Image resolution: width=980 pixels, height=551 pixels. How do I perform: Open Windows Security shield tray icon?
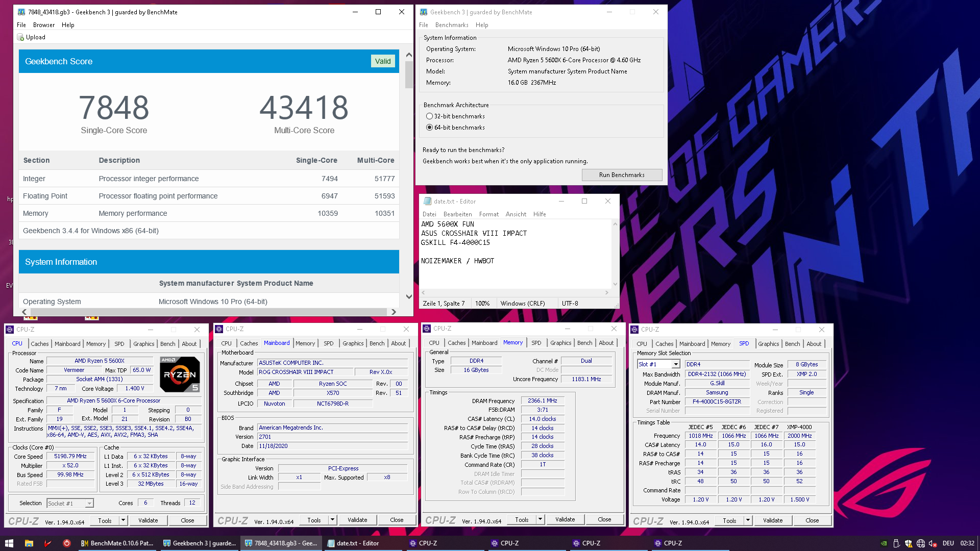[909, 543]
